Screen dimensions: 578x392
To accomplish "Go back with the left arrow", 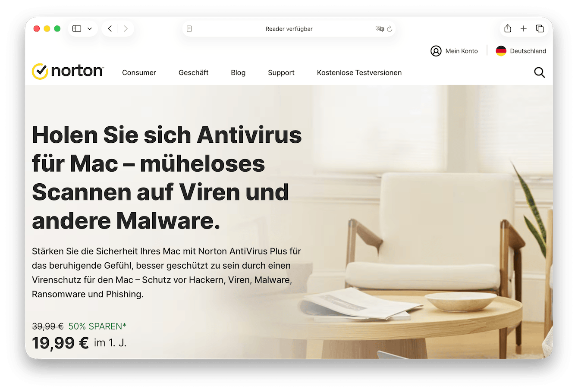I will click(x=110, y=28).
